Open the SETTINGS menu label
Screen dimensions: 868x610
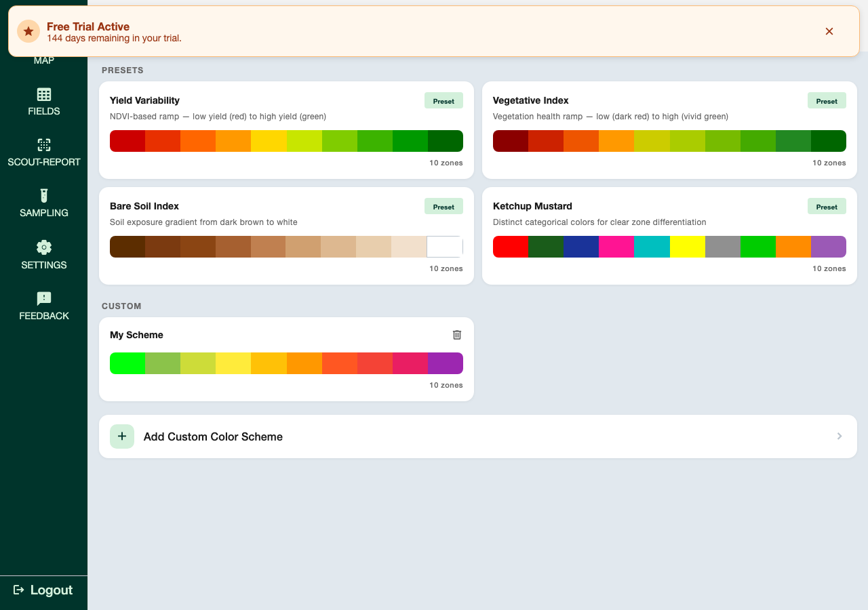click(44, 265)
